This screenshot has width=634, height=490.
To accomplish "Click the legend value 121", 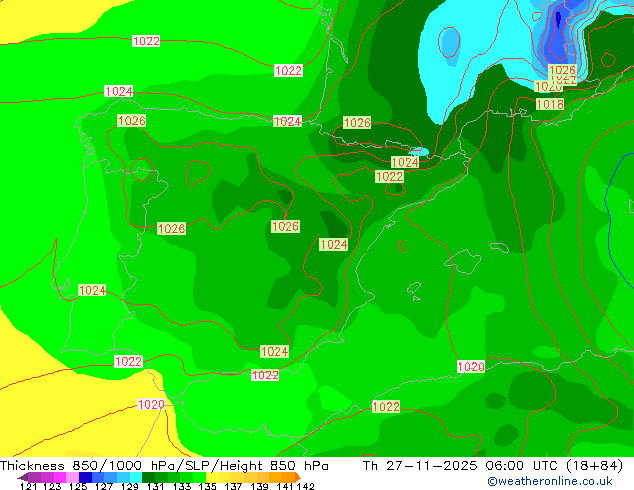I will (28, 486).
